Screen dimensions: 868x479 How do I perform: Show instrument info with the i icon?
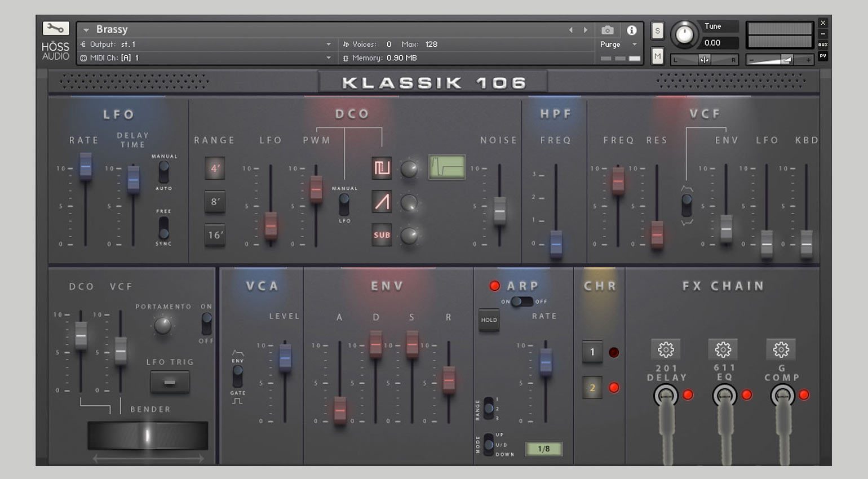click(632, 30)
